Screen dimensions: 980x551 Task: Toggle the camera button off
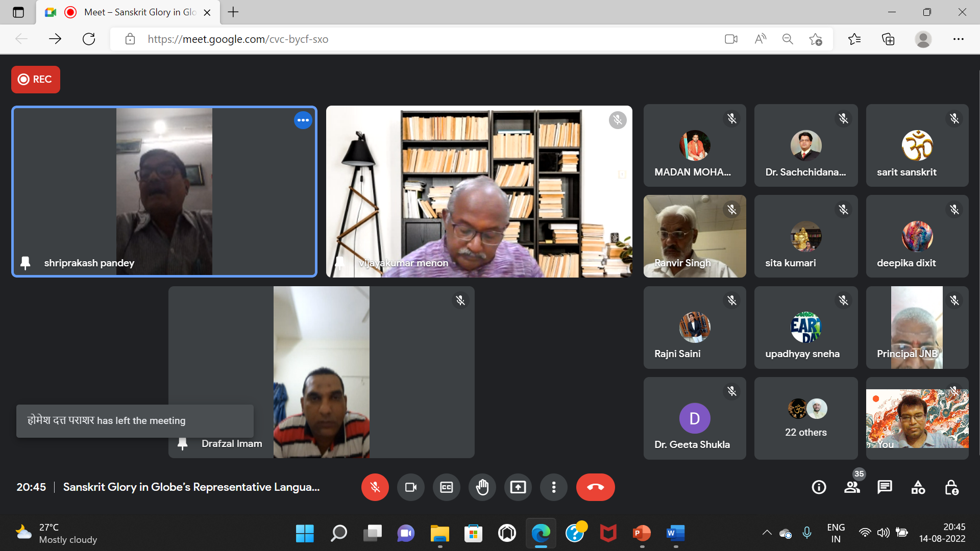point(410,487)
